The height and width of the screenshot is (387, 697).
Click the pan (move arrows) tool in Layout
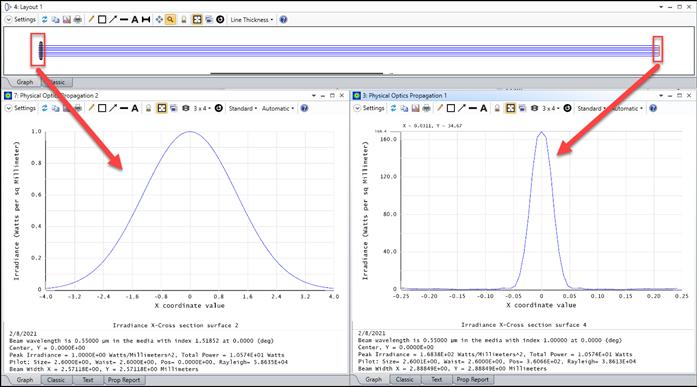[159, 20]
